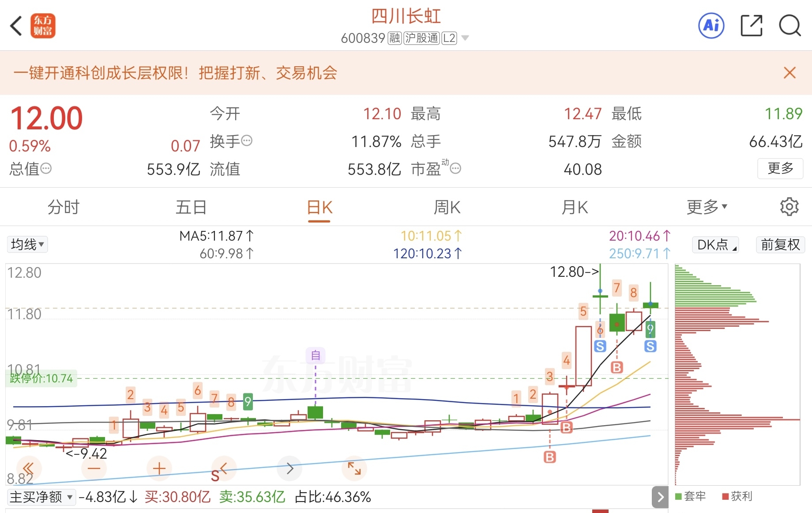Tap the 获利 legend item
Viewport: 812px width, 513px height.
(x=737, y=496)
